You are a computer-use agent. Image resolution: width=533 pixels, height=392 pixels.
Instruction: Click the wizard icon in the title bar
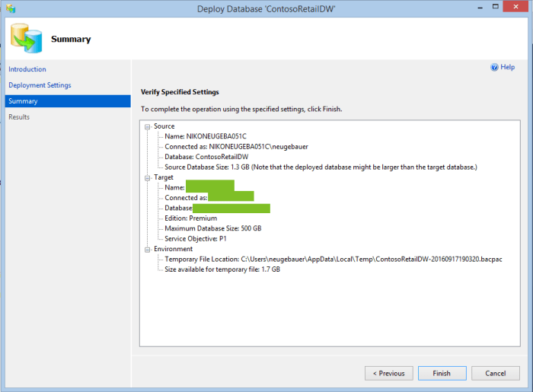pos(10,8)
